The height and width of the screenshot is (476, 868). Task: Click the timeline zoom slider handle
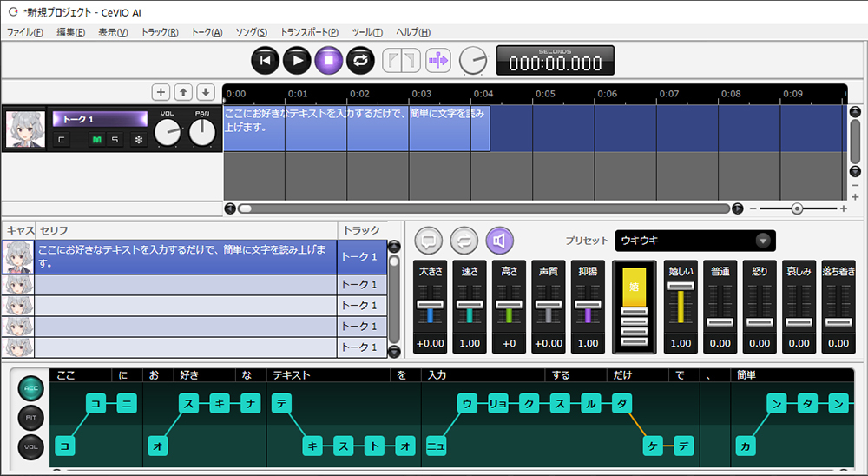click(x=797, y=209)
